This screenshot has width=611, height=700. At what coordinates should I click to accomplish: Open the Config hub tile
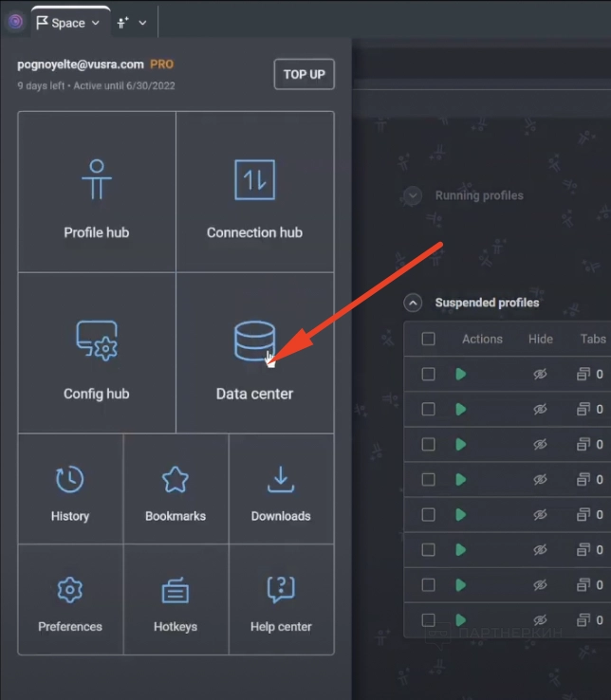click(97, 354)
